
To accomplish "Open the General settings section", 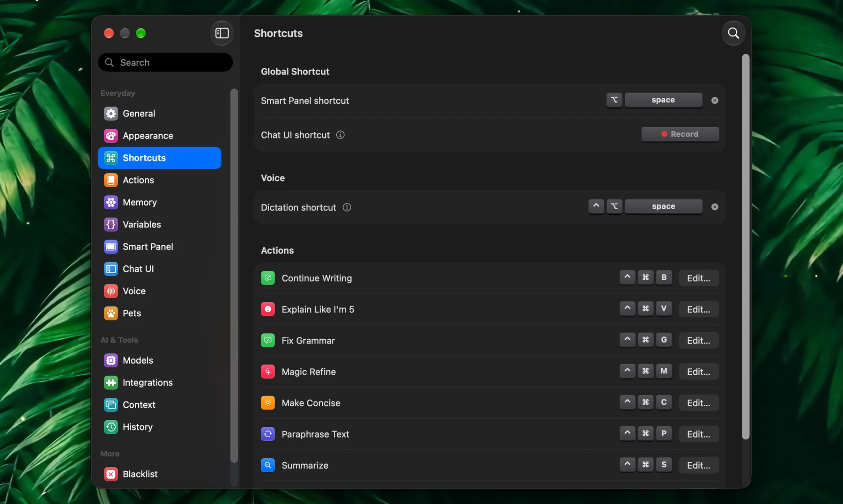I will pyautogui.click(x=160, y=114).
